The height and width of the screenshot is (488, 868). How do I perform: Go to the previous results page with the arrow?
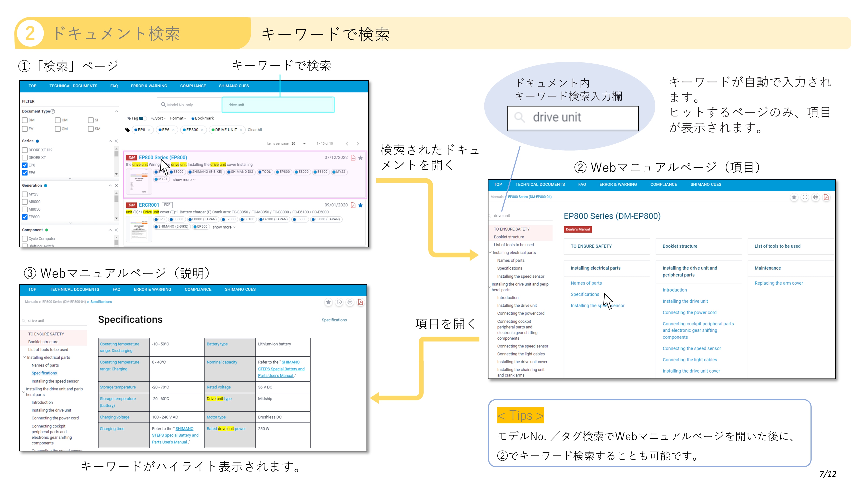click(347, 143)
